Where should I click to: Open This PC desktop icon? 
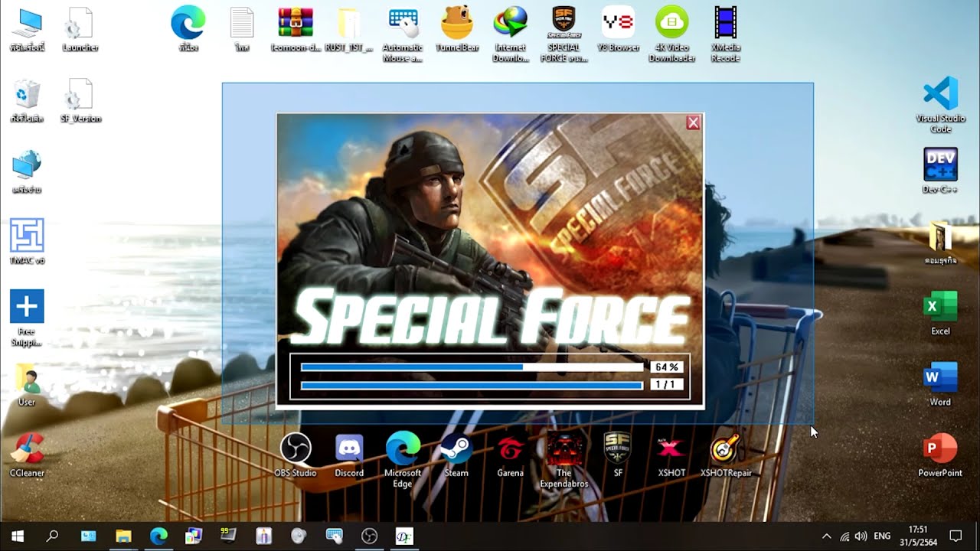[x=27, y=31]
